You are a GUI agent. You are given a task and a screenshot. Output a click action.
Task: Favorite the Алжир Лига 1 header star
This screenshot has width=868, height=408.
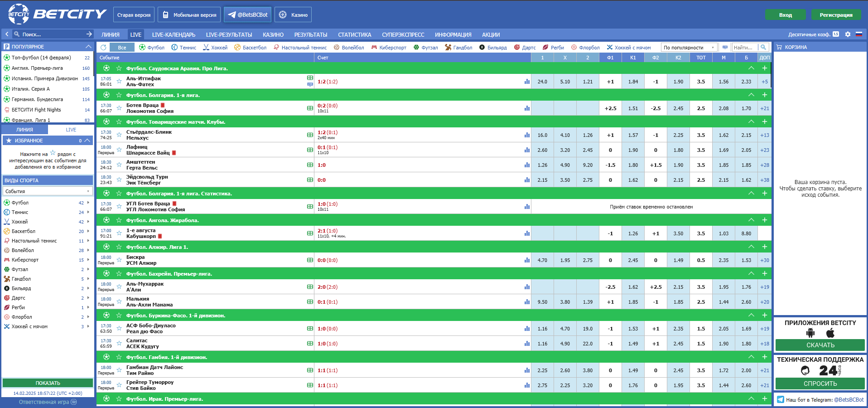click(x=119, y=247)
